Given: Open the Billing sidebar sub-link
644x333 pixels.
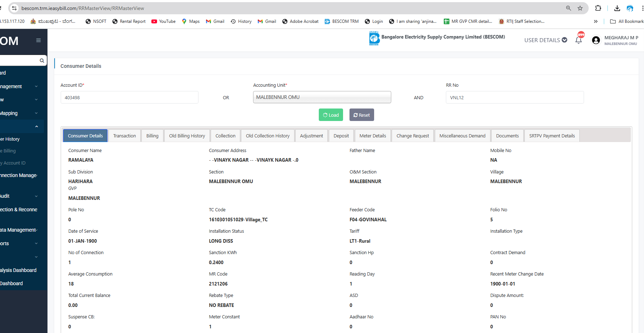Looking at the screenshot, I should pyautogui.click(x=8, y=151).
